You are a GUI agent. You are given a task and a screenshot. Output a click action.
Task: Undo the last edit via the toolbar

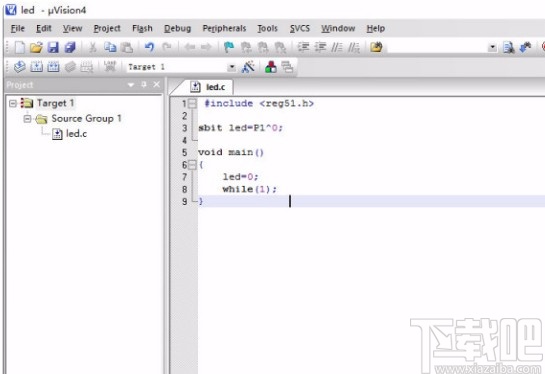pos(149,47)
